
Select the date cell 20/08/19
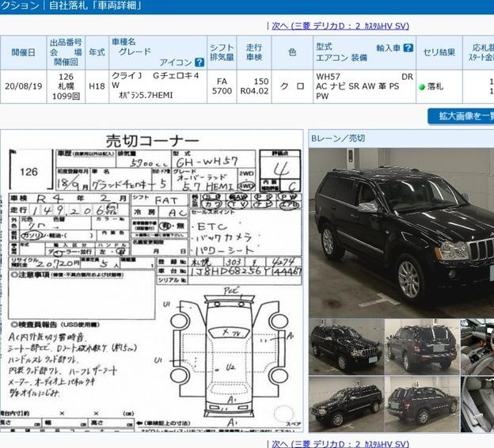point(23,86)
